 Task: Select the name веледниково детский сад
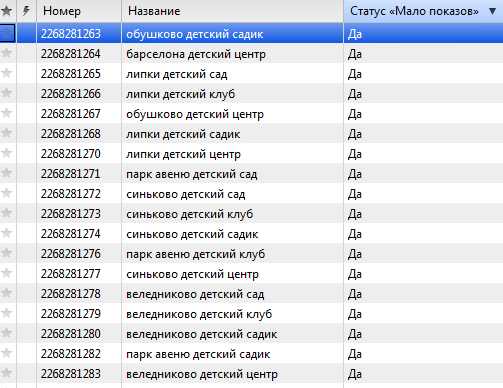click(195, 294)
